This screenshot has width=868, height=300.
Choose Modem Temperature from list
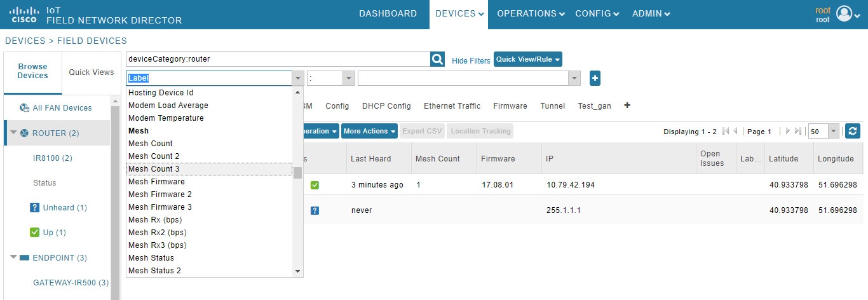pos(210,118)
